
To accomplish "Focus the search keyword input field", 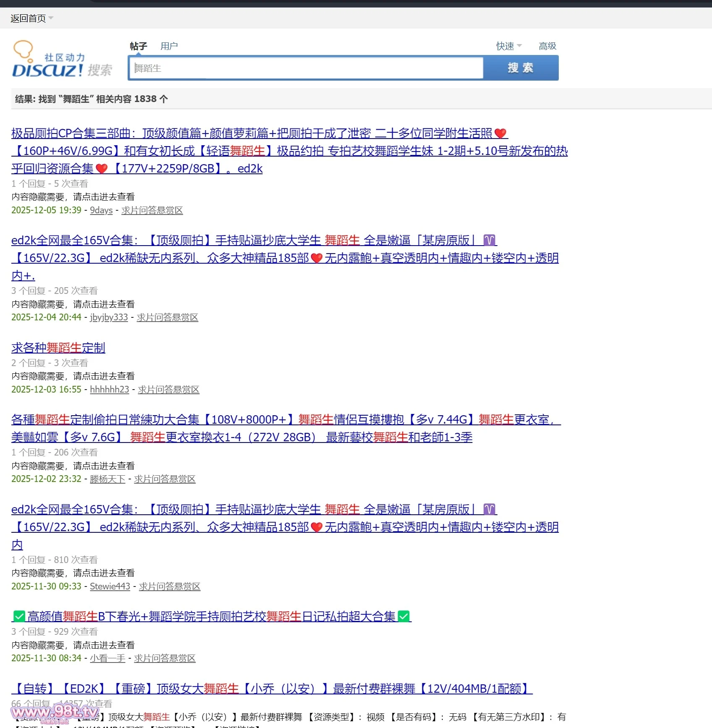I will pyautogui.click(x=306, y=68).
